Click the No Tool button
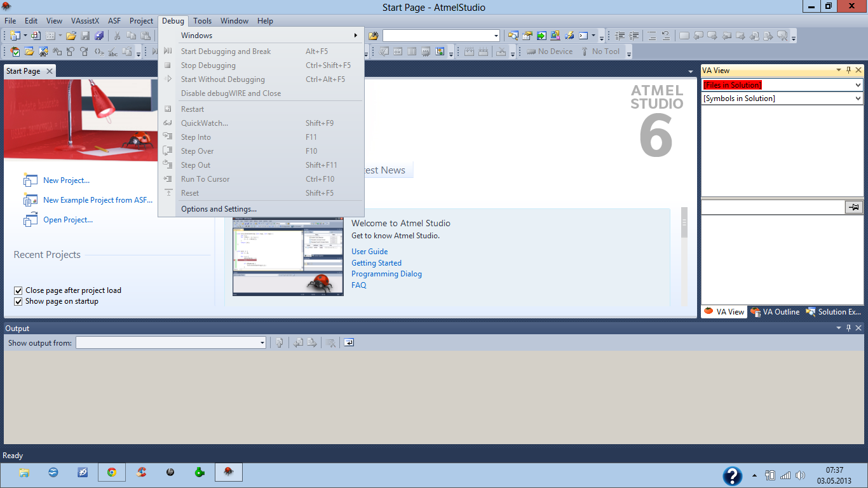Image resolution: width=868 pixels, height=488 pixels. click(x=600, y=51)
